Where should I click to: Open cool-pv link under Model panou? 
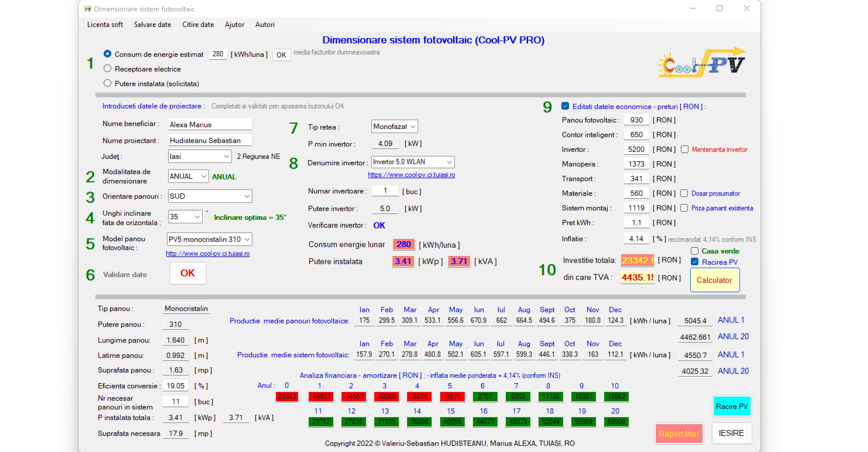(x=208, y=253)
